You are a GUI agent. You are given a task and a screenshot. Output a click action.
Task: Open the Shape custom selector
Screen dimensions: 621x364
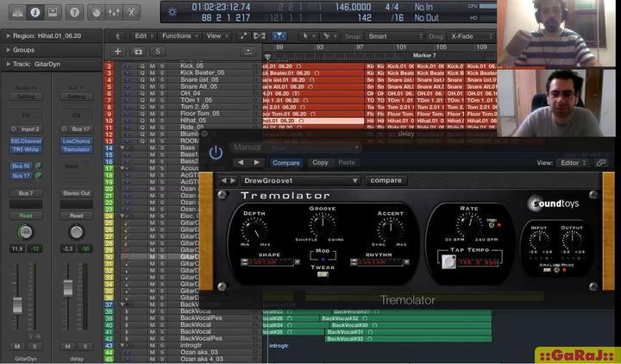pyautogui.click(x=271, y=262)
